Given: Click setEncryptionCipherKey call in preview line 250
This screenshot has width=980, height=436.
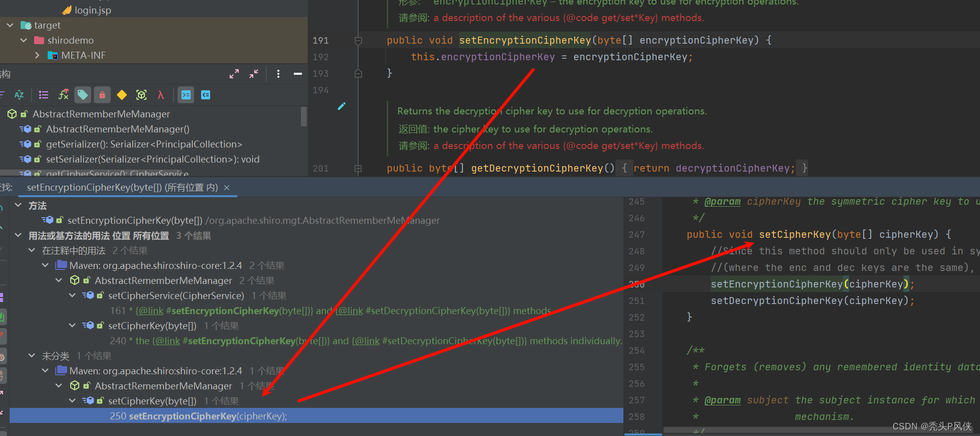Looking at the screenshot, I should coord(777,284).
